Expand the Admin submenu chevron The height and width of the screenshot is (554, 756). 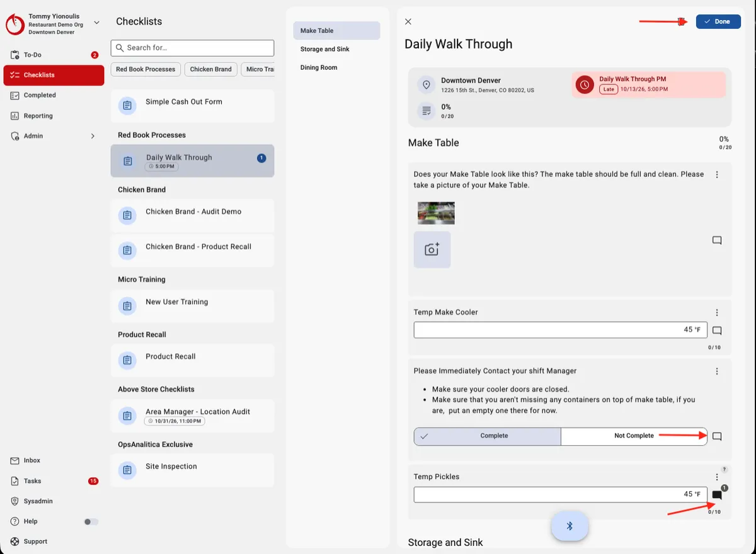[x=93, y=136]
